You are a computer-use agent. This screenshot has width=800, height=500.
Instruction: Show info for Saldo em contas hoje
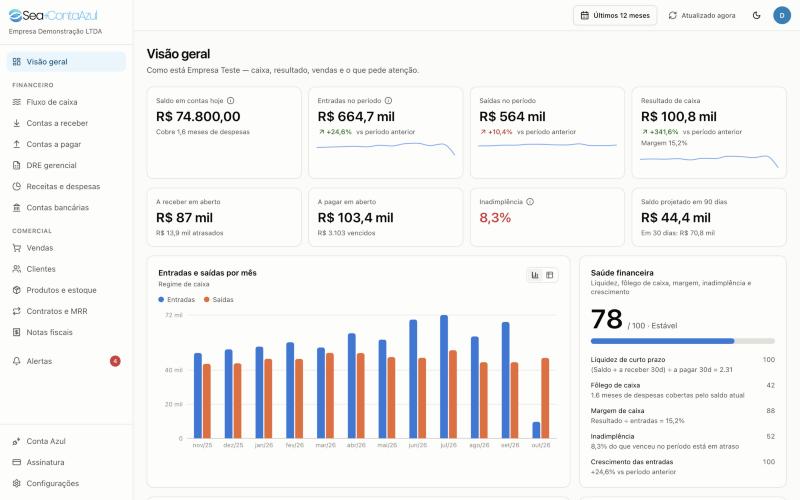231,101
